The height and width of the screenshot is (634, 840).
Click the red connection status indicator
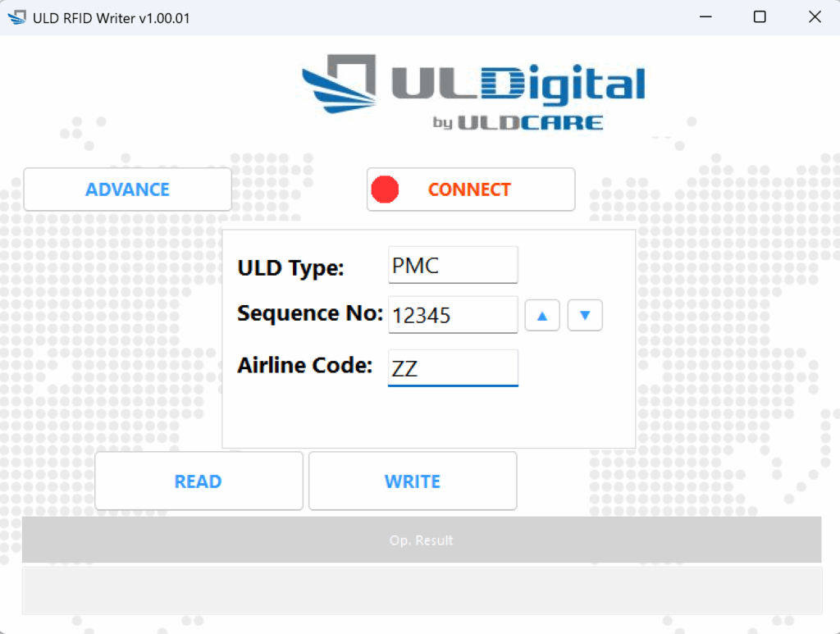pyautogui.click(x=385, y=189)
